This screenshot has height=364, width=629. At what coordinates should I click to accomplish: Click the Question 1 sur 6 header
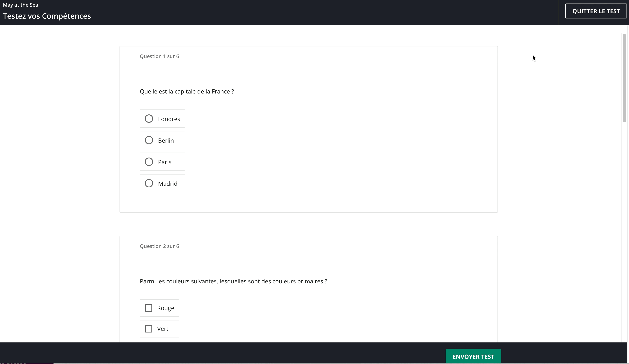click(x=159, y=56)
